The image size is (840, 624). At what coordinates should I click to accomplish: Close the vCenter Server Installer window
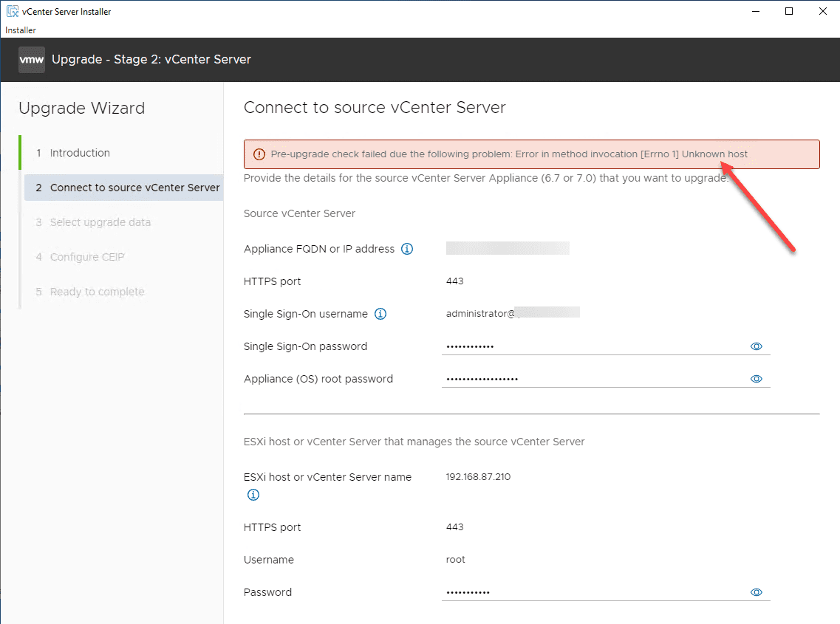click(x=823, y=11)
